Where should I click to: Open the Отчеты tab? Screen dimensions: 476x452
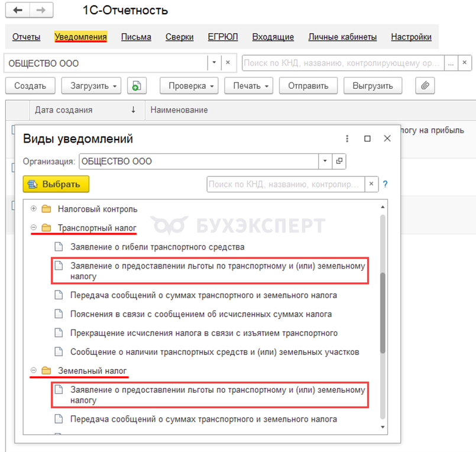[26, 37]
